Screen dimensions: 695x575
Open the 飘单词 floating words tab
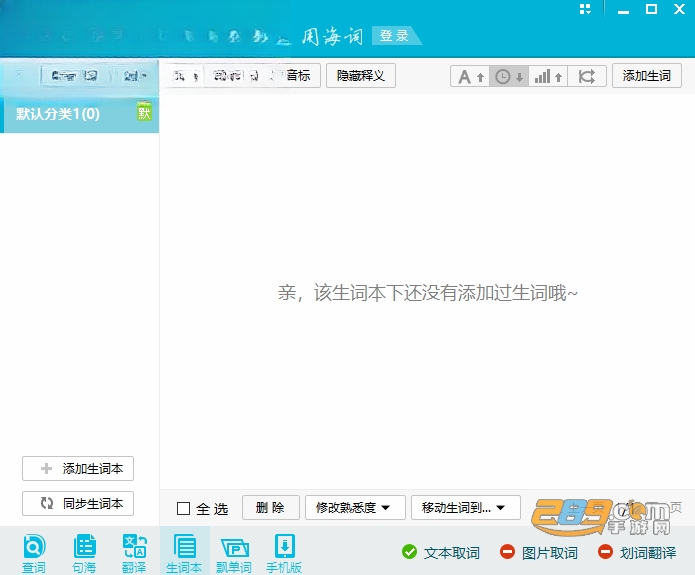[x=234, y=553]
